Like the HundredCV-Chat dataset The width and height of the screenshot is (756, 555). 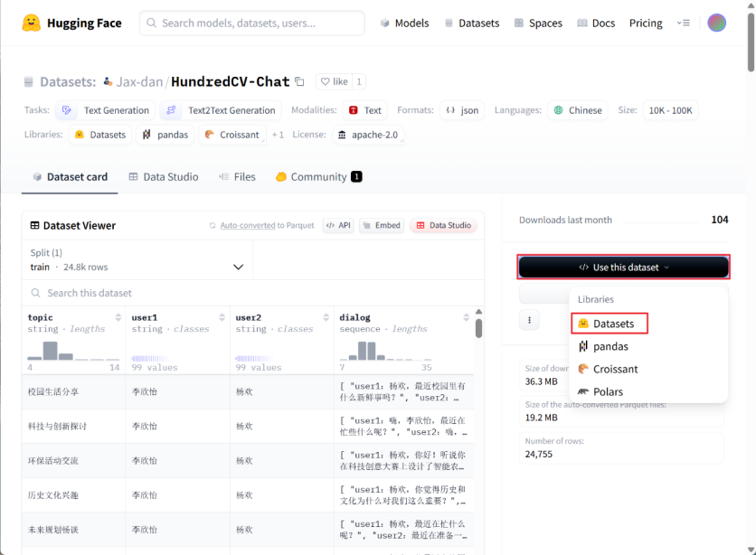(335, 81)
